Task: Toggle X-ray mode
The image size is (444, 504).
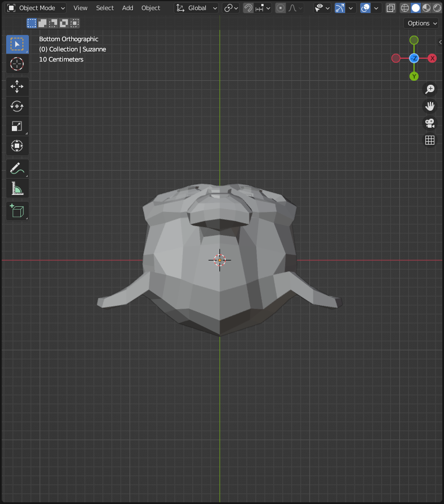Action: 391,8
